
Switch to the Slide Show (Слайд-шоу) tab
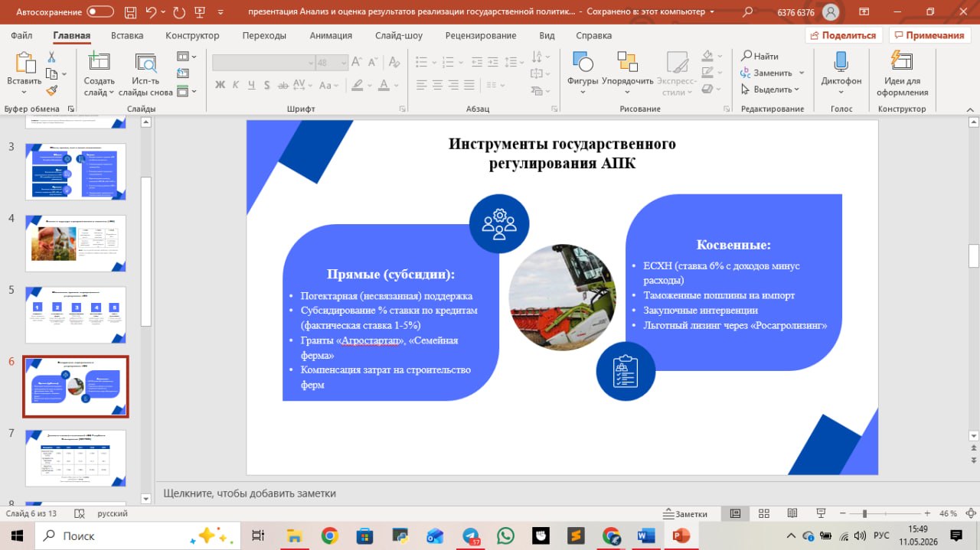tap(399, 35)
